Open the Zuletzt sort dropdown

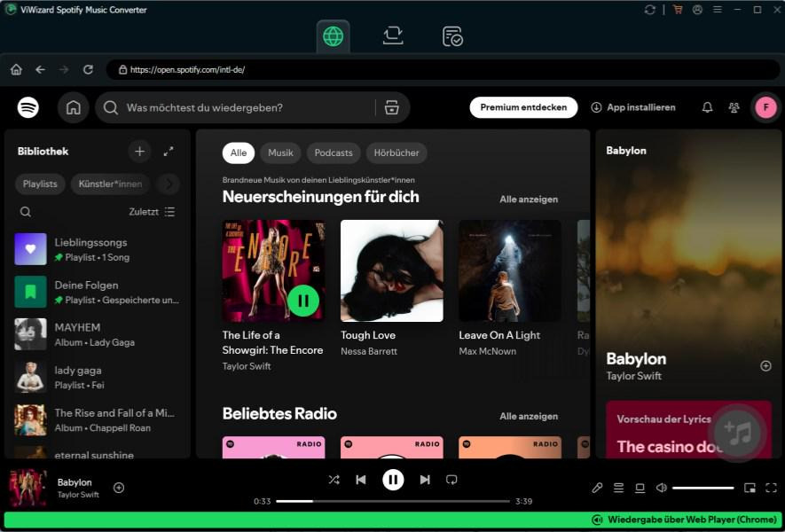[x=152, y=212]
